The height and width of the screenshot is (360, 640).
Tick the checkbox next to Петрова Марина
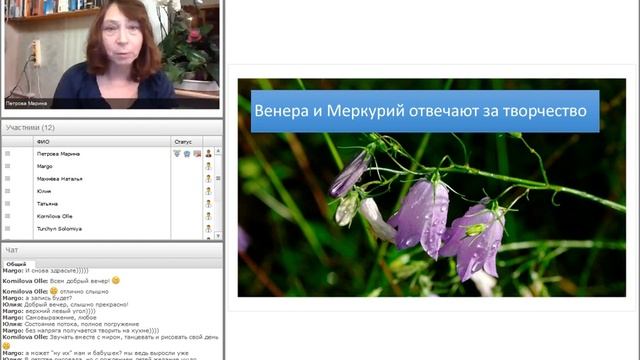coord(7,153)
